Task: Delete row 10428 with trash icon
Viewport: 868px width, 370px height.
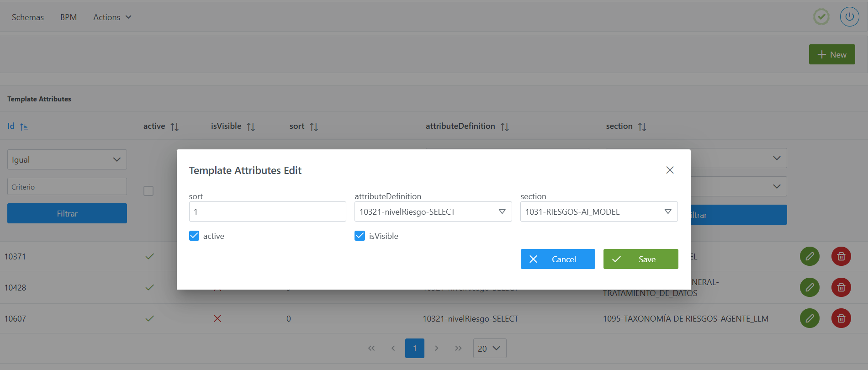Action: click(841, 288)
